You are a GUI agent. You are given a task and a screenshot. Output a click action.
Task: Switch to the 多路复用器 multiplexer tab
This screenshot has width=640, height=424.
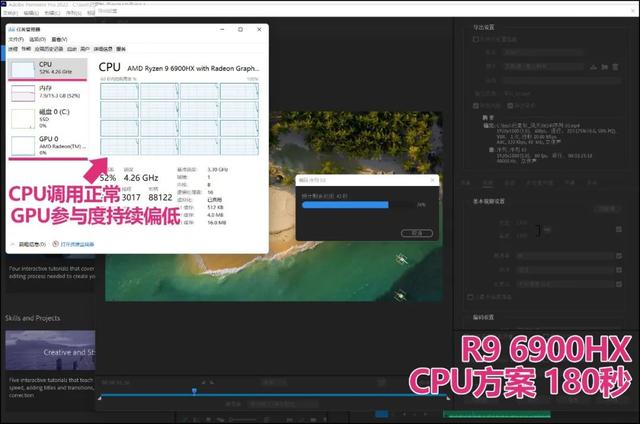(539, 183)
